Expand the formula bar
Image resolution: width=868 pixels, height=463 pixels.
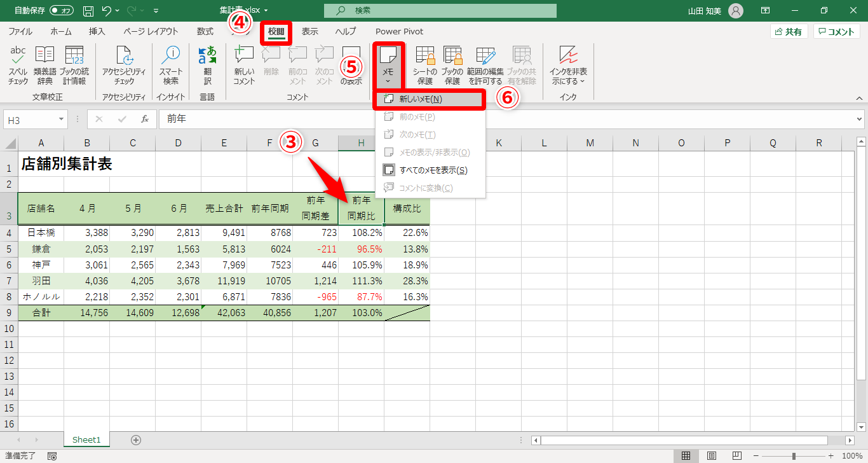coord(859,119)
